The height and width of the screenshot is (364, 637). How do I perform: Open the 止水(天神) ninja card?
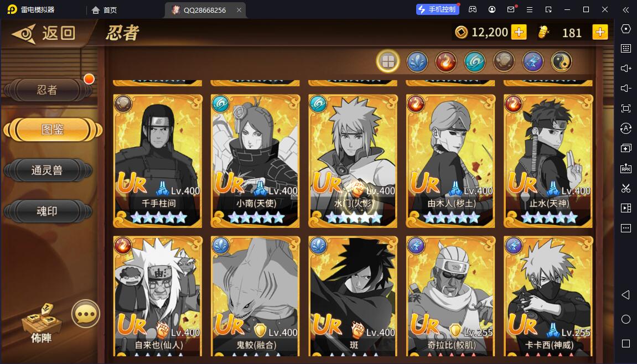(x=548, y=161)
